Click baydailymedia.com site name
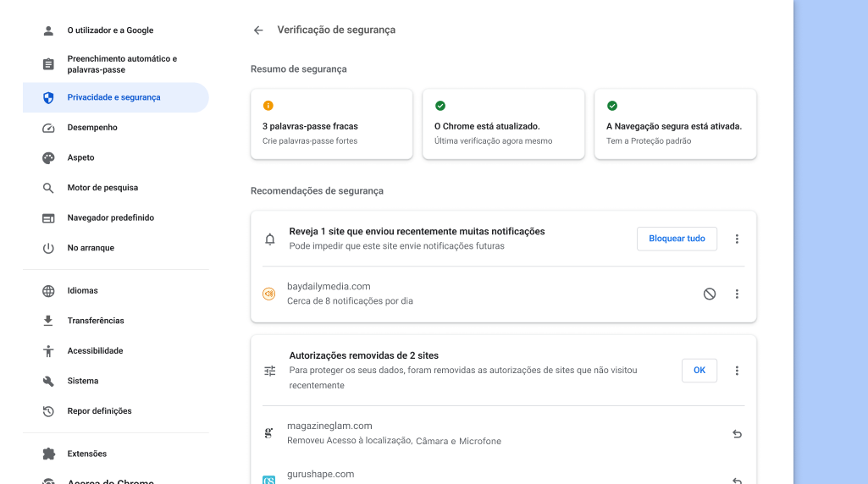 [329, 287]
